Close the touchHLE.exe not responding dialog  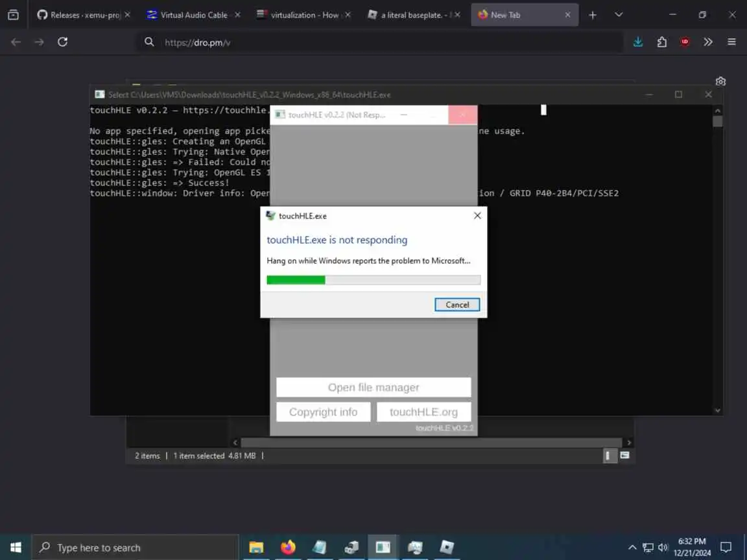point(477,216)
